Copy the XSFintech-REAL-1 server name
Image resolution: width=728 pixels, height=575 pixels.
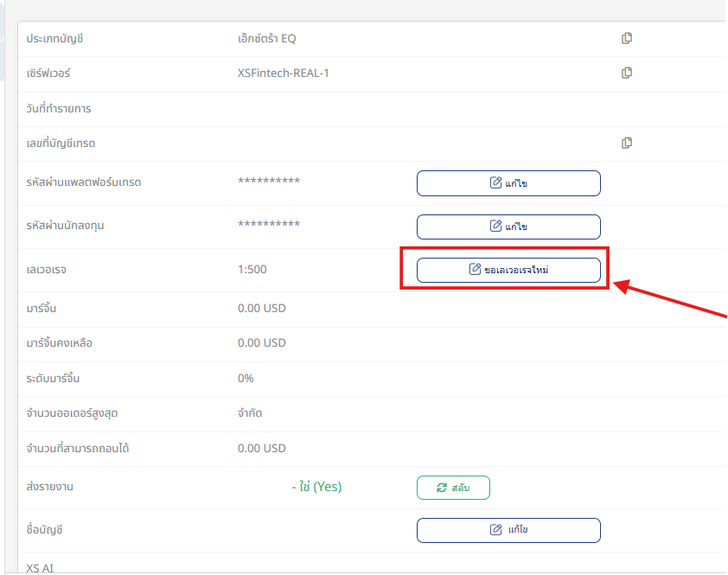627,73
